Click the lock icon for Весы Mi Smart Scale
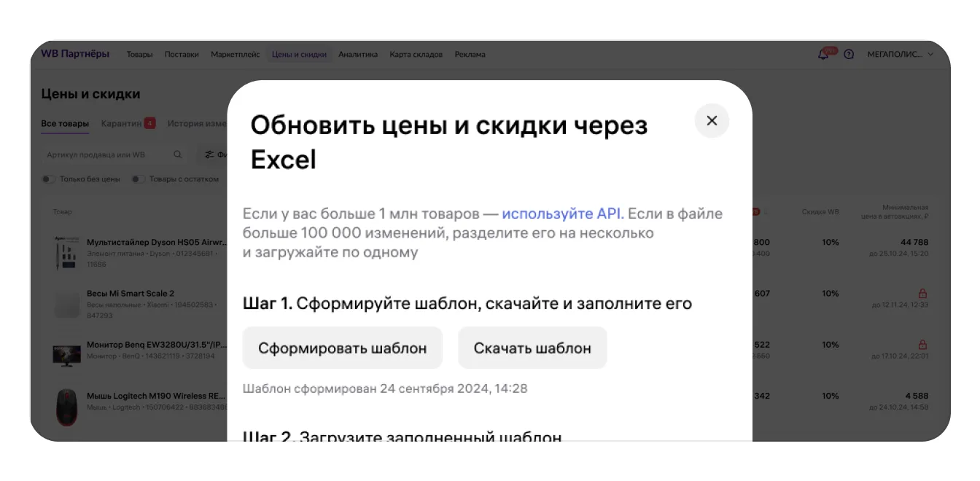 [x=922, y=293]
